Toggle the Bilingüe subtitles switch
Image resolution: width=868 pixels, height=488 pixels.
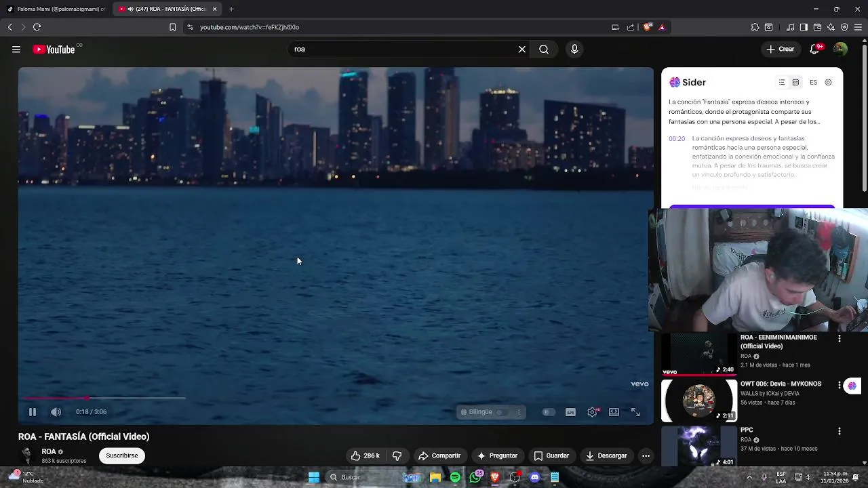tap(501, 412)
